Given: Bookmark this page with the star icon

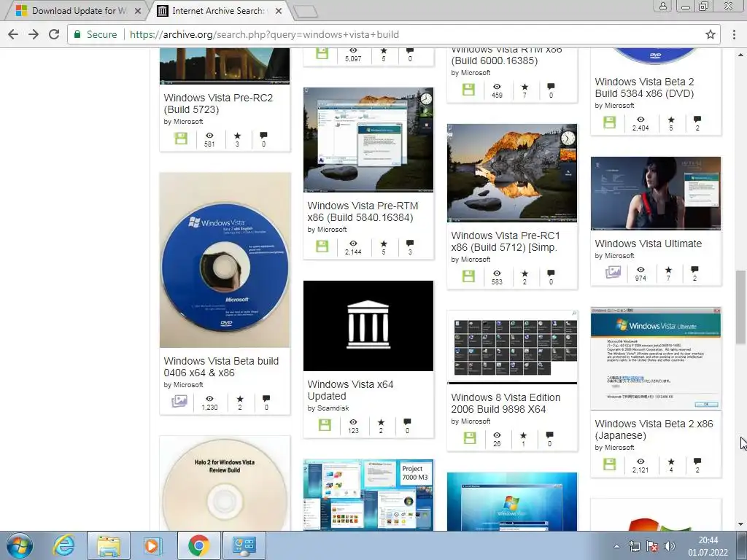Looking at the screenshot, I should (711, 34).
